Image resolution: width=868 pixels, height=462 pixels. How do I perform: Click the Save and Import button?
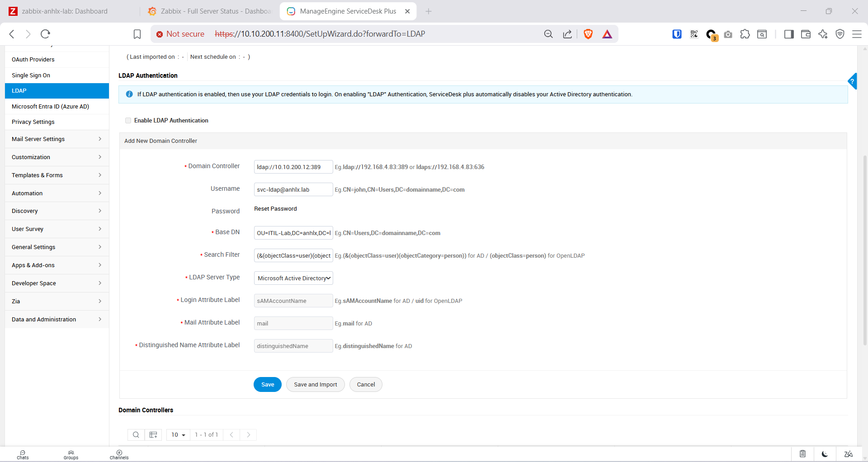click(315, 385)
